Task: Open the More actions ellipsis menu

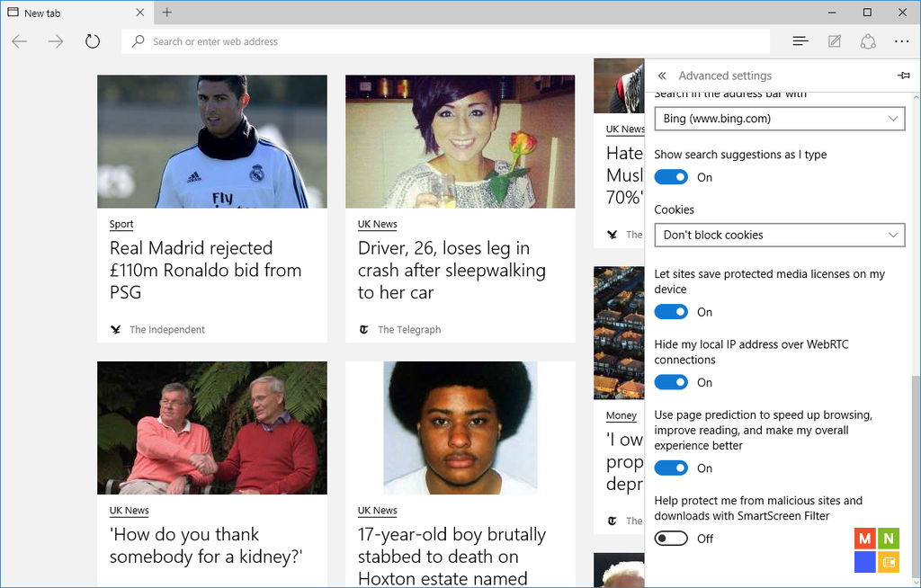Action: tap(901, 41)
